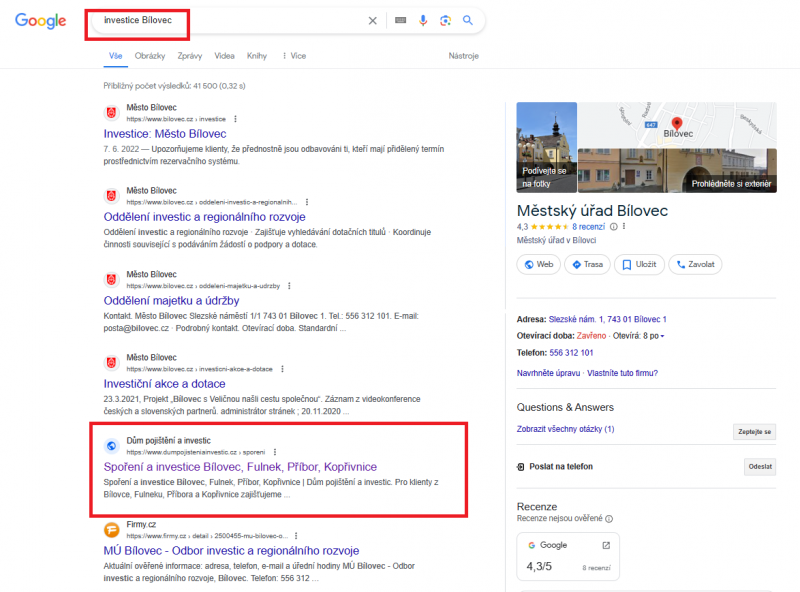Switch to the Zprávy tab

coord(189,56)
